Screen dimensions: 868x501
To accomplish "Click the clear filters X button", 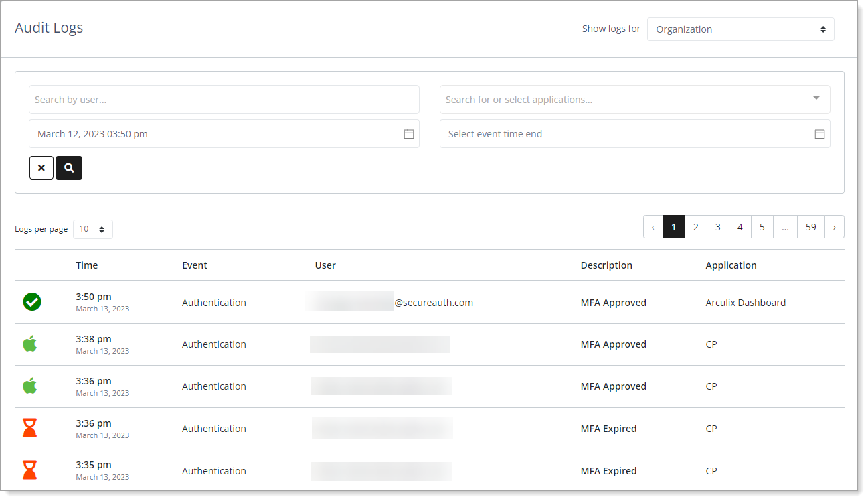I will tap(41, 167).
